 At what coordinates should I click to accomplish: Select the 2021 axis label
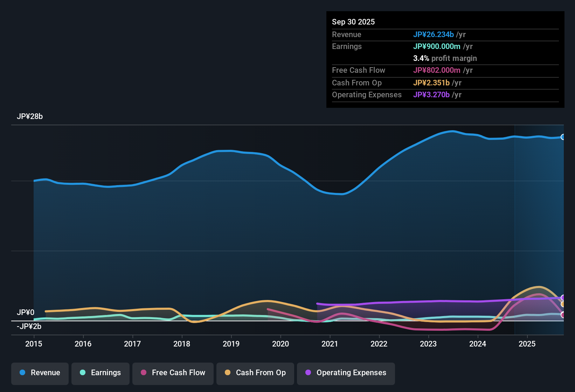coord(330,344)
